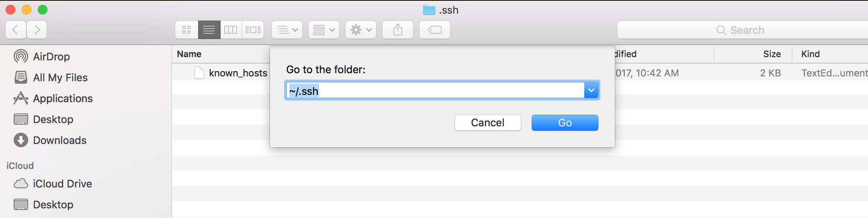Viewport: 868px width, 218px height.
Task: Open the Arrange items dropdown
Action: [287, 30]
